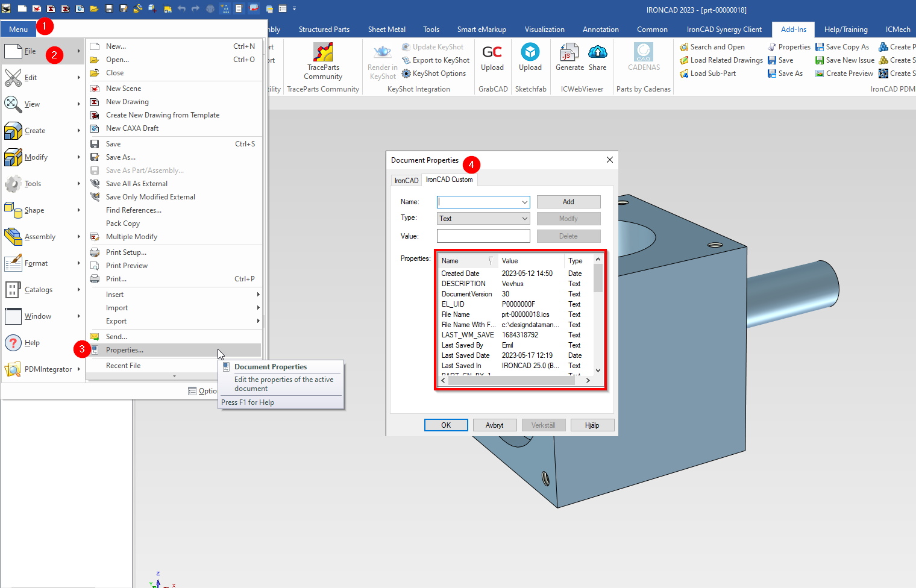
Task: Click Print Preview menu item
Action: 175,266
